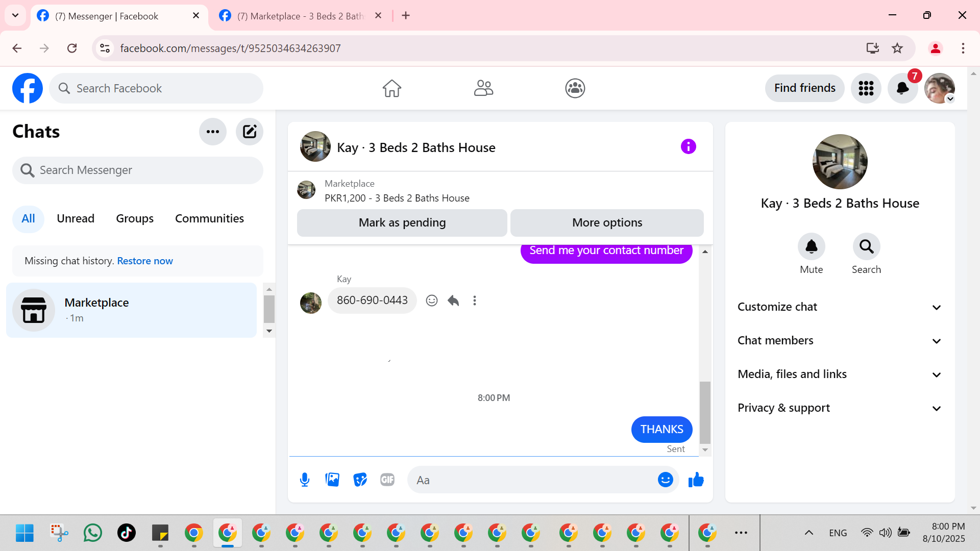Start a new message compose icon
The width and height of the screenshot is (980, 551).
[x=250, y=132]
